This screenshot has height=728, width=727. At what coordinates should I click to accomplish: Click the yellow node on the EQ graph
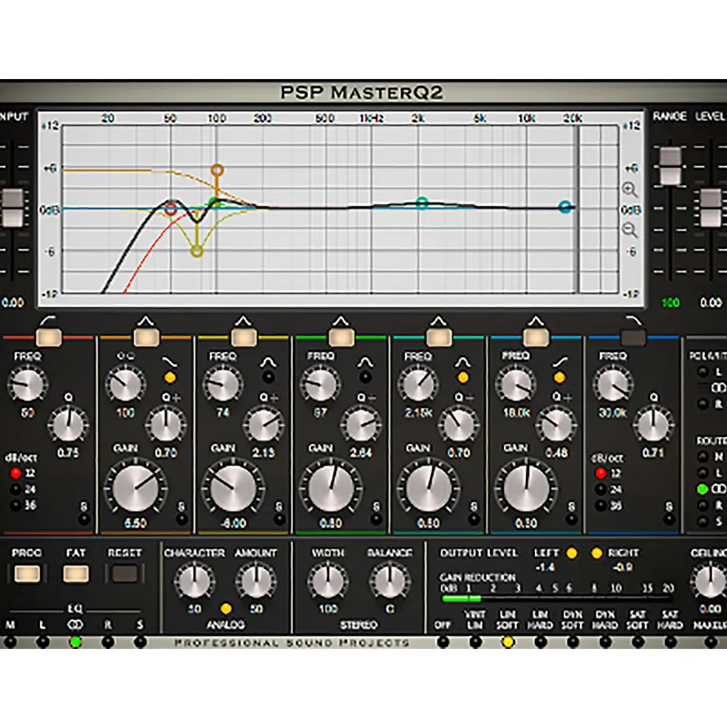point(197,251)
